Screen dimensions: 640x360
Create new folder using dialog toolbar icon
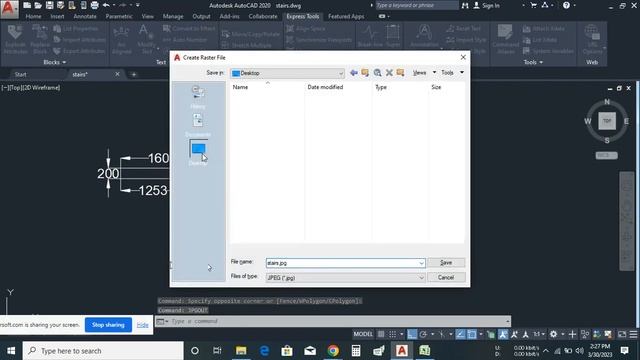[x=400, y=73]
